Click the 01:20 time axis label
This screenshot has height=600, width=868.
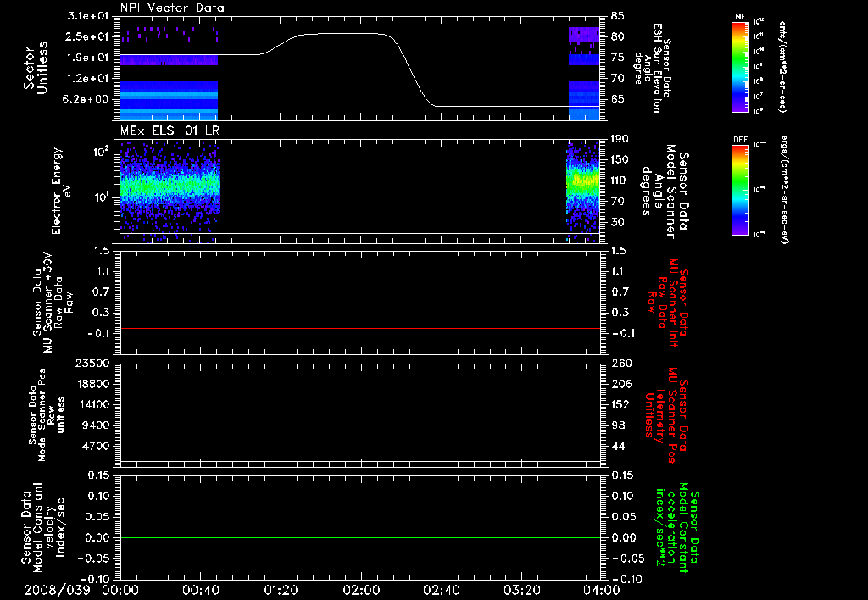[x=281, y=590]
